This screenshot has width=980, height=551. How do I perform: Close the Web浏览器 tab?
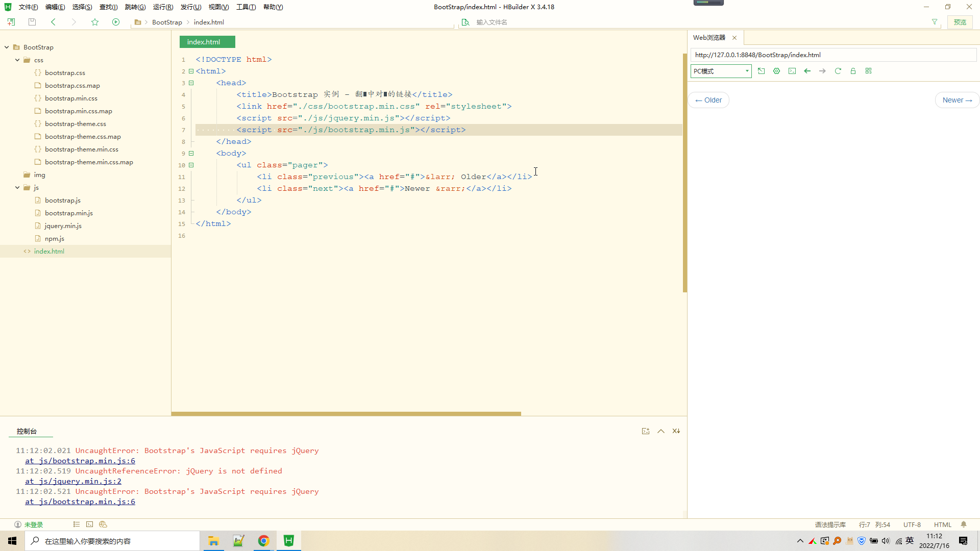[734, 38]
